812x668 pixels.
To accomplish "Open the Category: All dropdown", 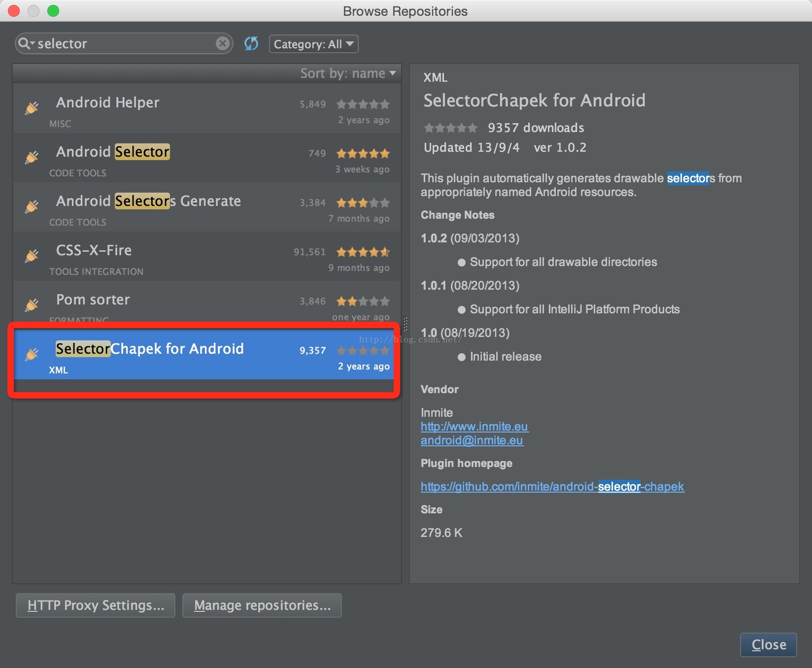I will pos(313,44).
